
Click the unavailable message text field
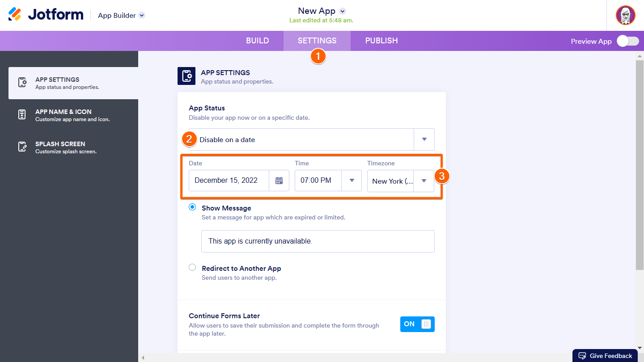[x=318, y=241]
